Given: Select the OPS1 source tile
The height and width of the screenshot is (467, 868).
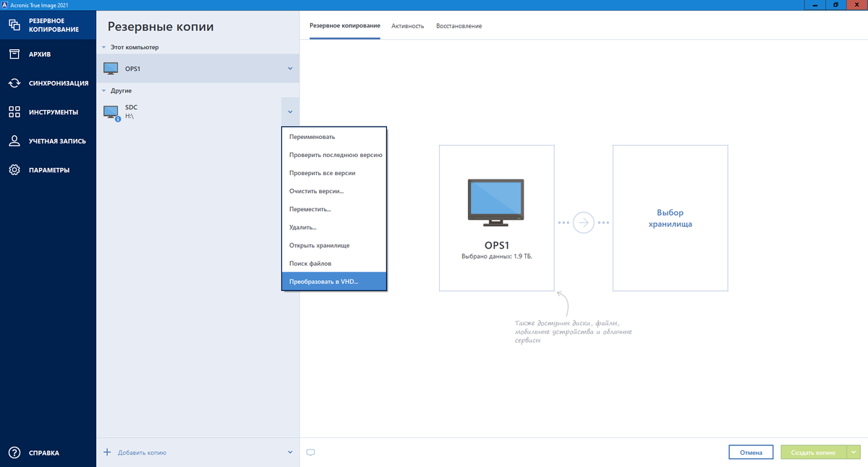Looking at the screenshot, I should pyautogui.click(x=497, y=218).
